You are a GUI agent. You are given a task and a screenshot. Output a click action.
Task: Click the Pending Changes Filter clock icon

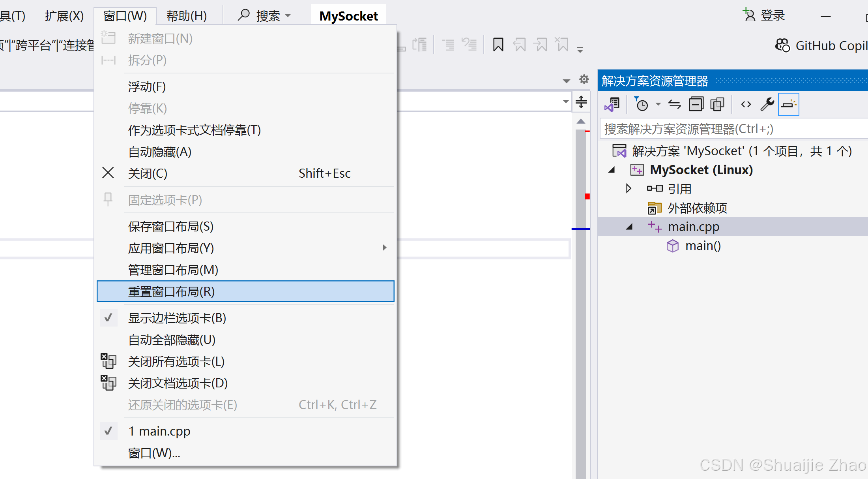point(642,104)
